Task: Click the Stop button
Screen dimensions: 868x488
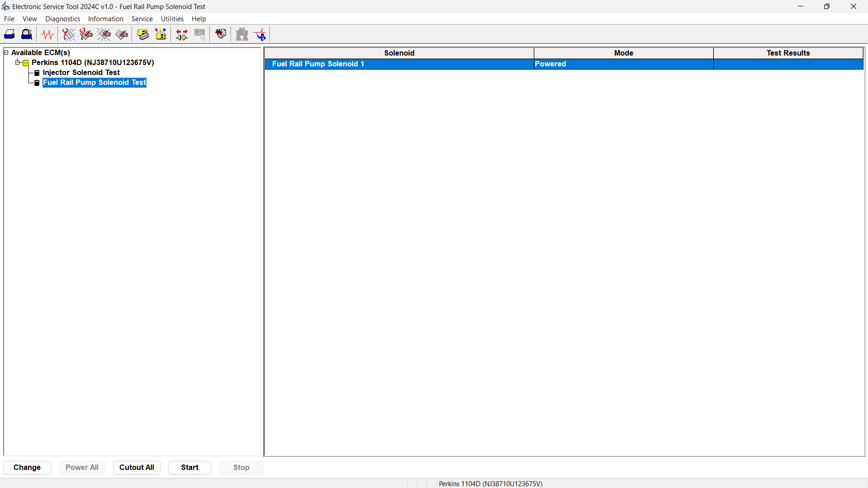Action: click(241, 467)
